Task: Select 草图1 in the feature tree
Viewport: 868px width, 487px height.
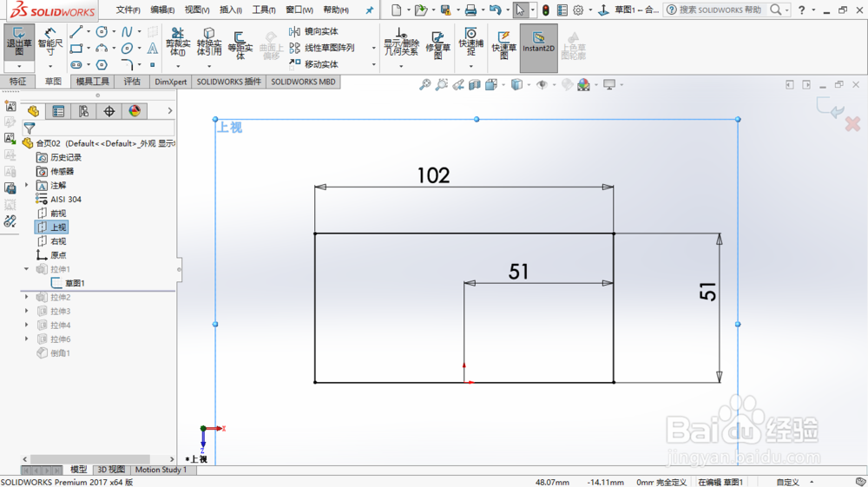Action: pyautogui.click(x=69, y=283)
